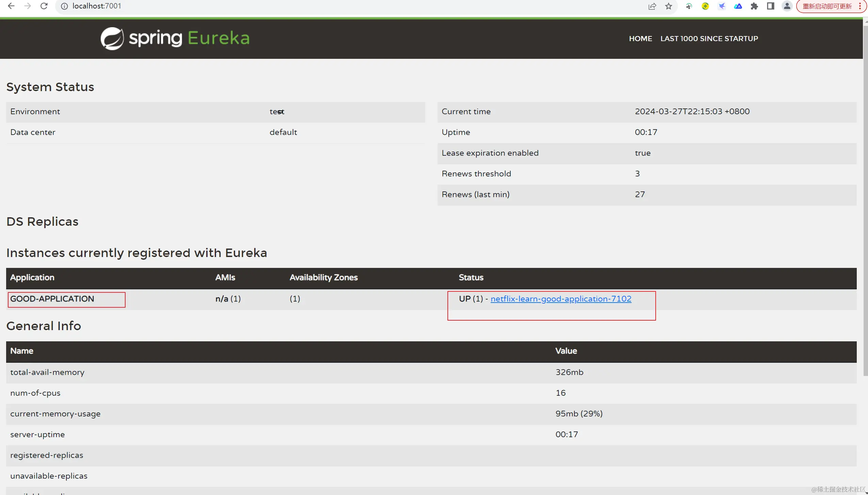Click the share page icon

(x=652, y=6)
